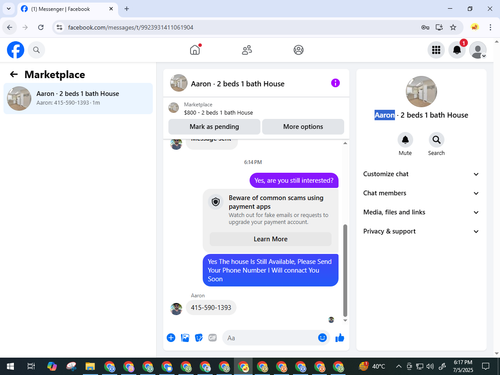Viewport: 500px width, 375px height.
Task: Open the browser tab search dropdown
Action: pos(9,9)
